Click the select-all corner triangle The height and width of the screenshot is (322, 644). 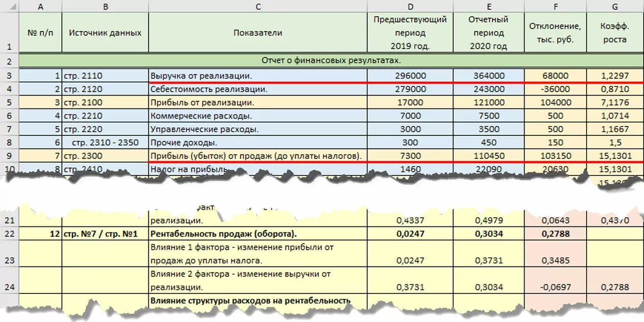(x=9, y=6)
